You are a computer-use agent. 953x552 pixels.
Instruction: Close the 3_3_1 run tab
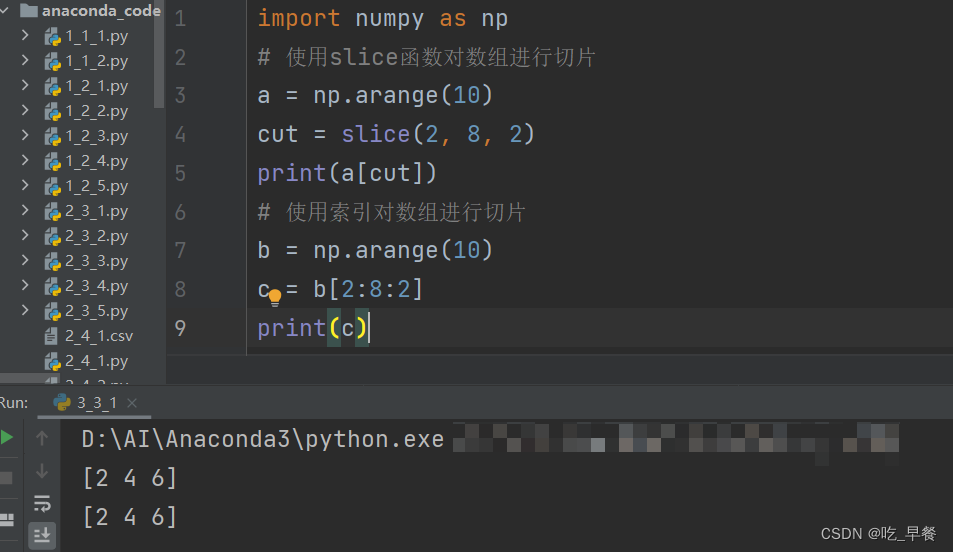[x=132, y=402]
